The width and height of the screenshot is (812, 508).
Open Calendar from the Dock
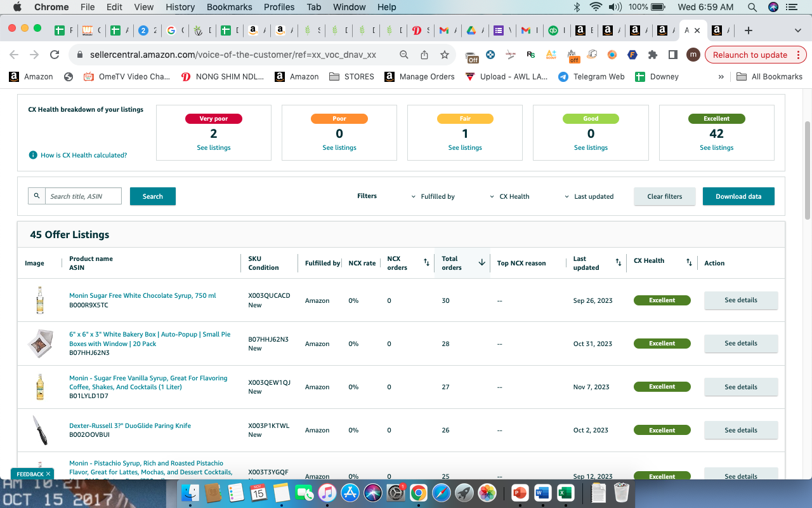258,492
